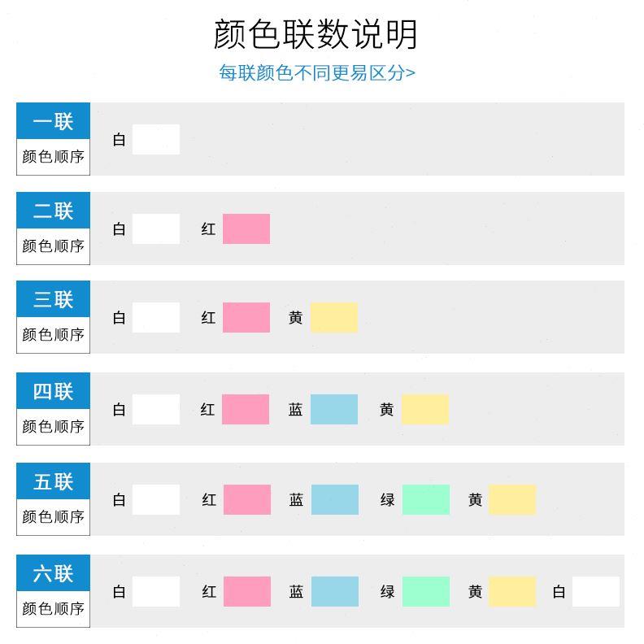Select the yellow 黄 swatch in the 四联 row

425,410
